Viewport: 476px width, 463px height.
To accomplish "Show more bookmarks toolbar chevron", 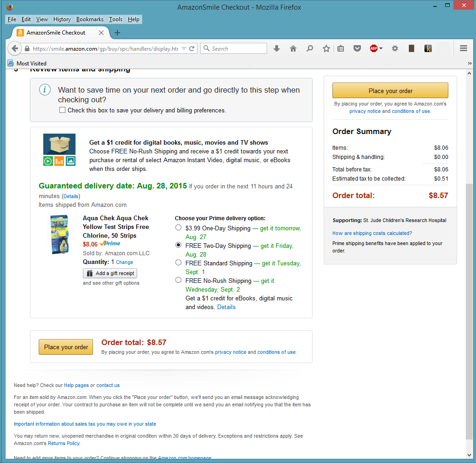I will (470, 63).
